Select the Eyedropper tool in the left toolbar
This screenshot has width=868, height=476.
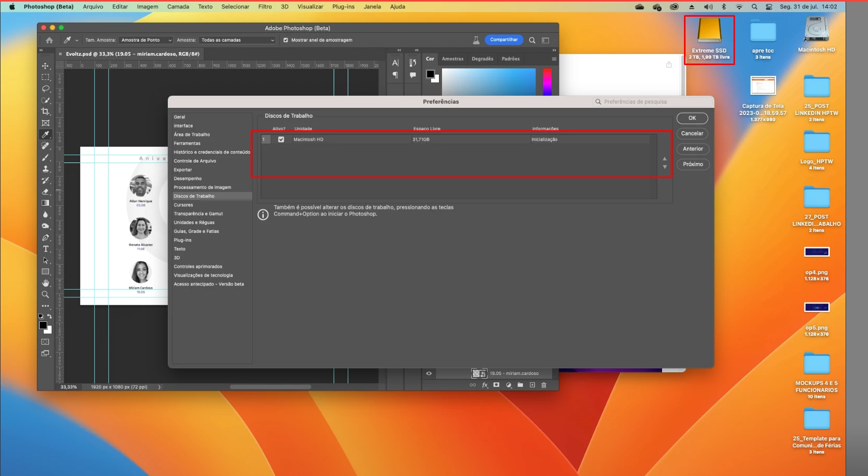[x=45, y=134]
